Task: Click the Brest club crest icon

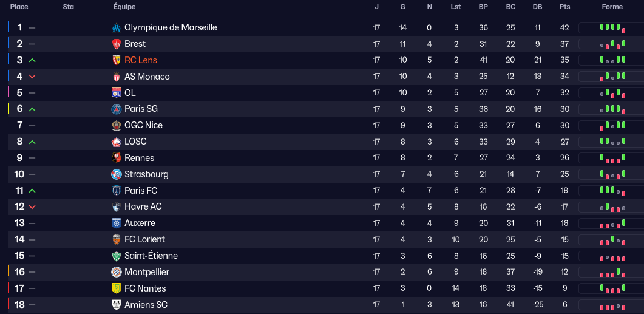Action: (x=117, y=44)
